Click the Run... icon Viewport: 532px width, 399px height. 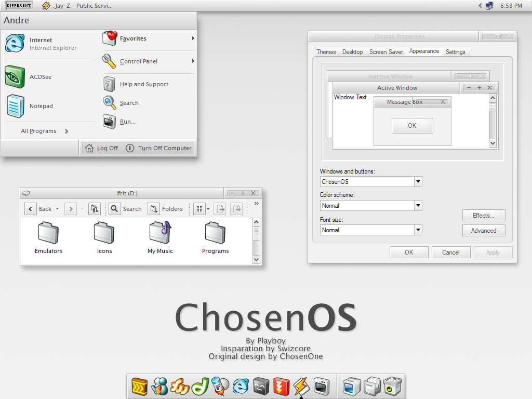pyautogui.click(x=109, y=122)
